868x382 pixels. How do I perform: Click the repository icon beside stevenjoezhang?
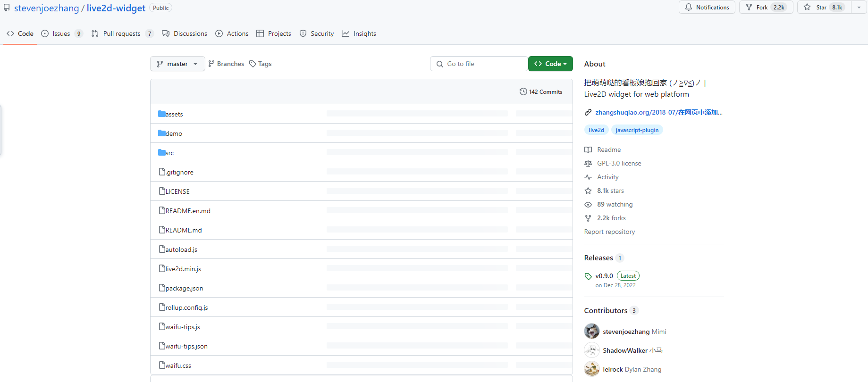(x=7, y=8)
